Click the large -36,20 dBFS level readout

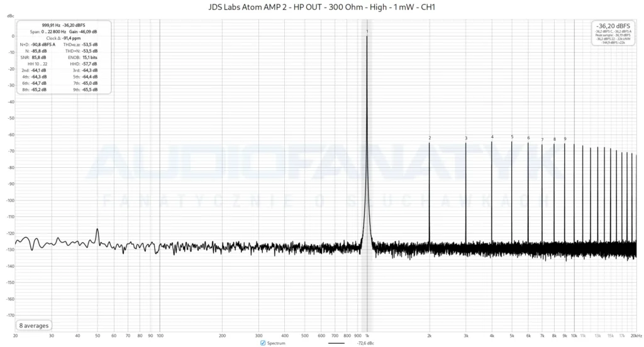click(613, 26)
